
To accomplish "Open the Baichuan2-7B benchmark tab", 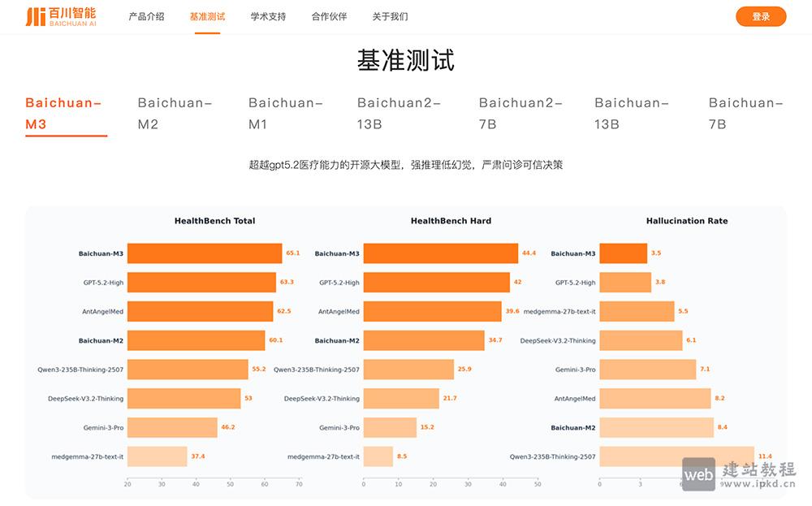I will pos(520,114).
